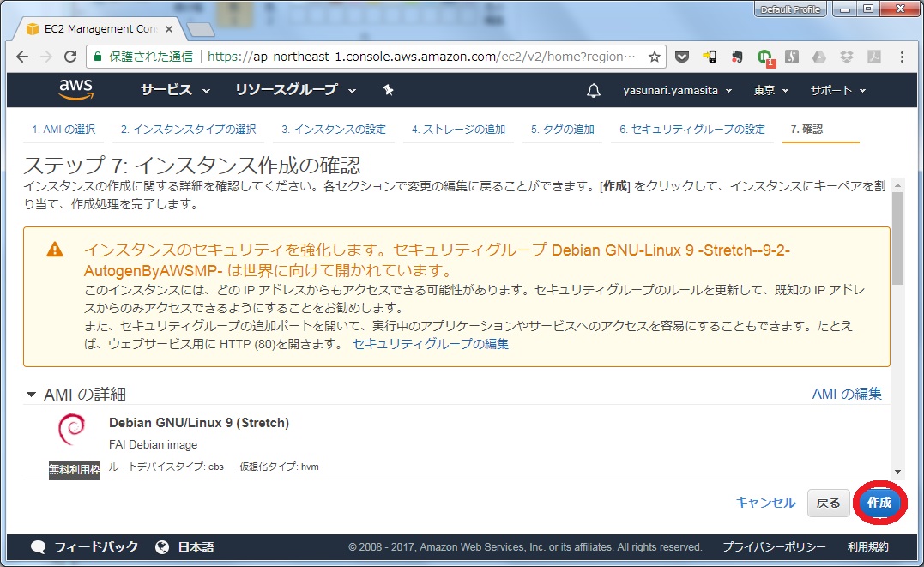The image size is (924, 567).
Task: Click the 戻る button
Action: (x=828, y=503)
